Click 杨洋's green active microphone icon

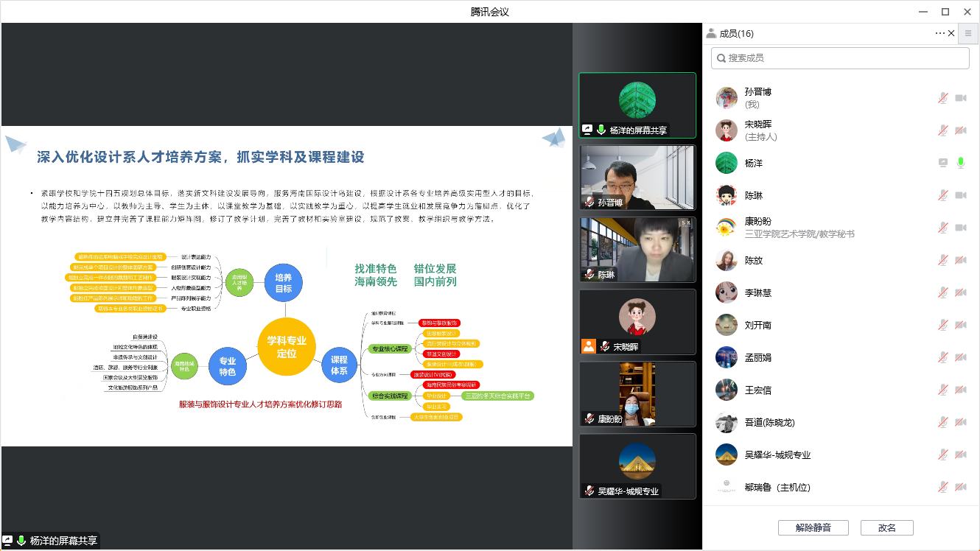click(961, 163)
